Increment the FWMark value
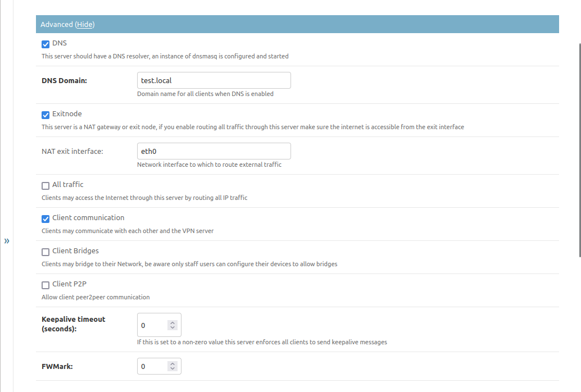Image resolution: width=581 pixels, height=392 pixels. click(x=173, y=364)
